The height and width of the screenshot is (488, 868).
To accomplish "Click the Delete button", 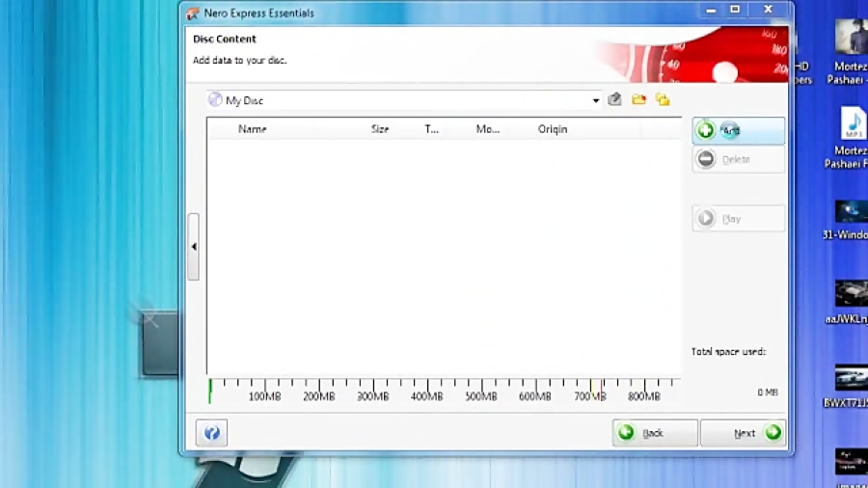I will point(738,159).
